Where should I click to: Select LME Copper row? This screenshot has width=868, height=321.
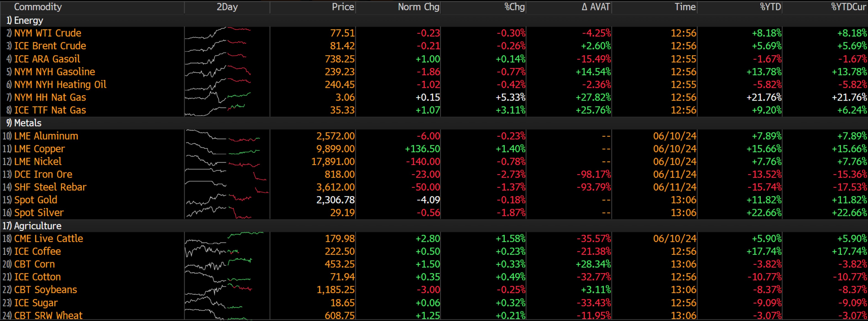click(434, 149)
